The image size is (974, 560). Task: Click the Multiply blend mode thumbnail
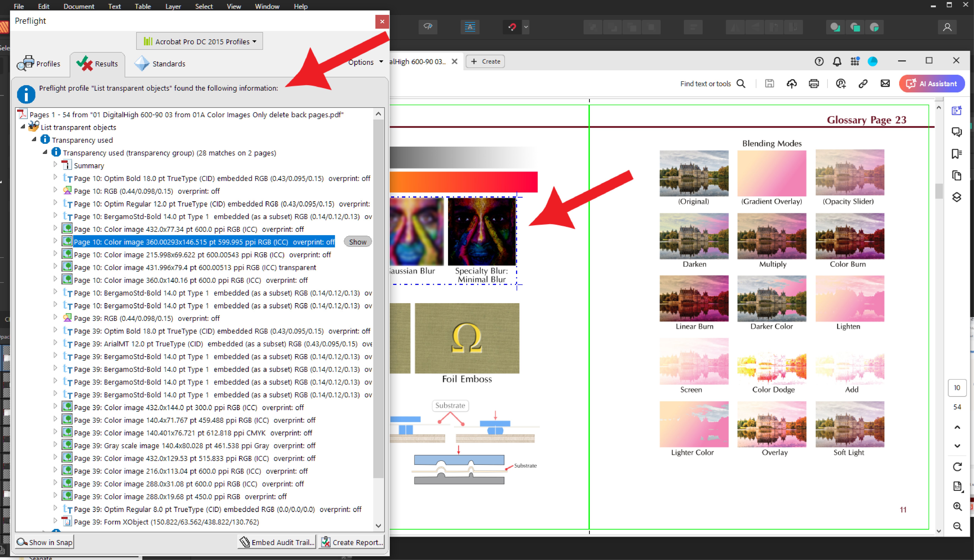coord(772,236)
